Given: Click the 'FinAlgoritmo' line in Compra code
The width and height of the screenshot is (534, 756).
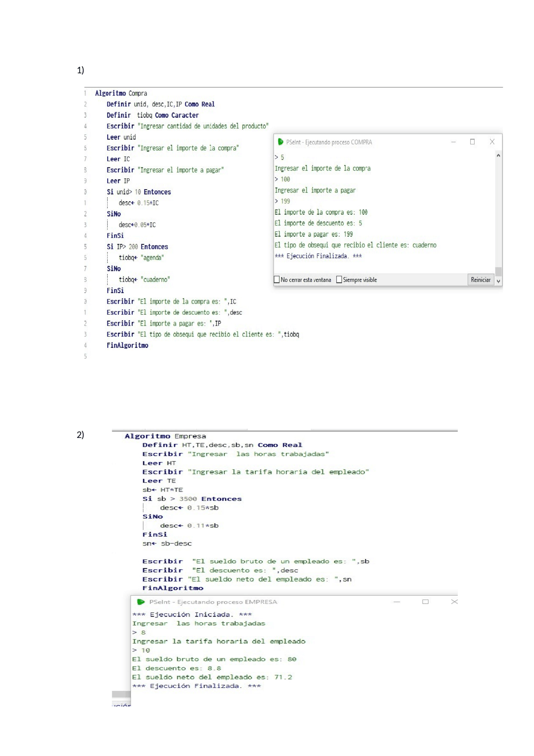Looking at the screenshot, I should coord(127,345).
